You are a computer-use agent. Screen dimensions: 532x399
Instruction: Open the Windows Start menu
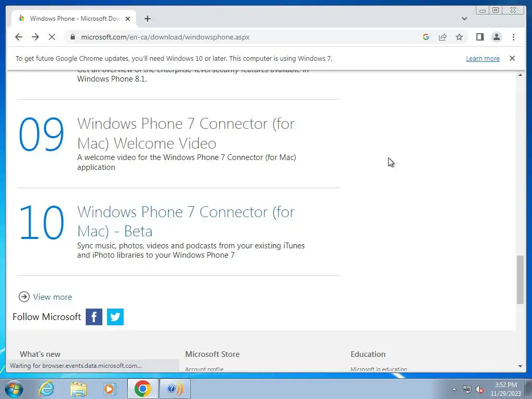point(14,389)
